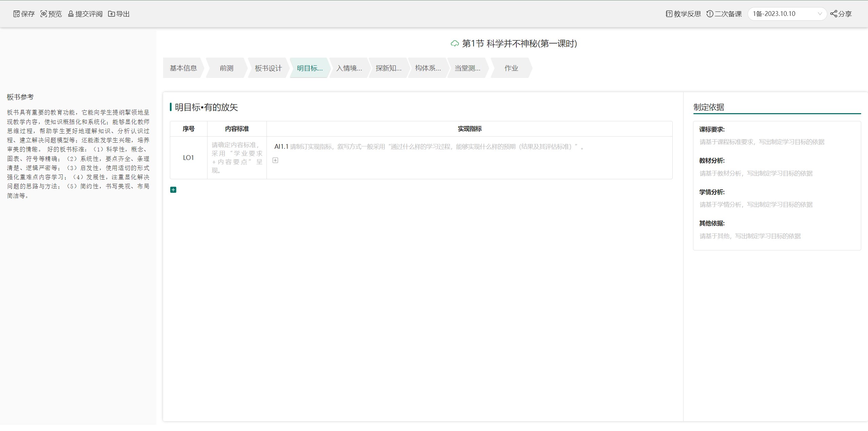
Task: Click the 课标要求 input field
Action: point(777,142)
